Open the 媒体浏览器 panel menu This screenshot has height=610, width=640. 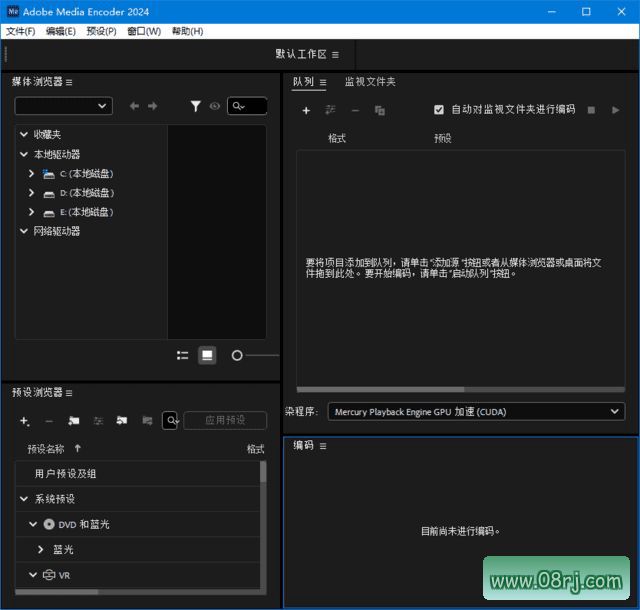69,82
